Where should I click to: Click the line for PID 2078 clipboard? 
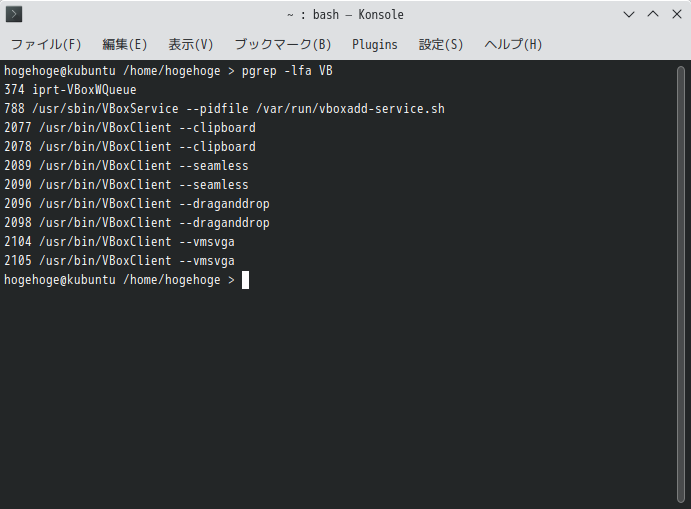pos(130,147)
